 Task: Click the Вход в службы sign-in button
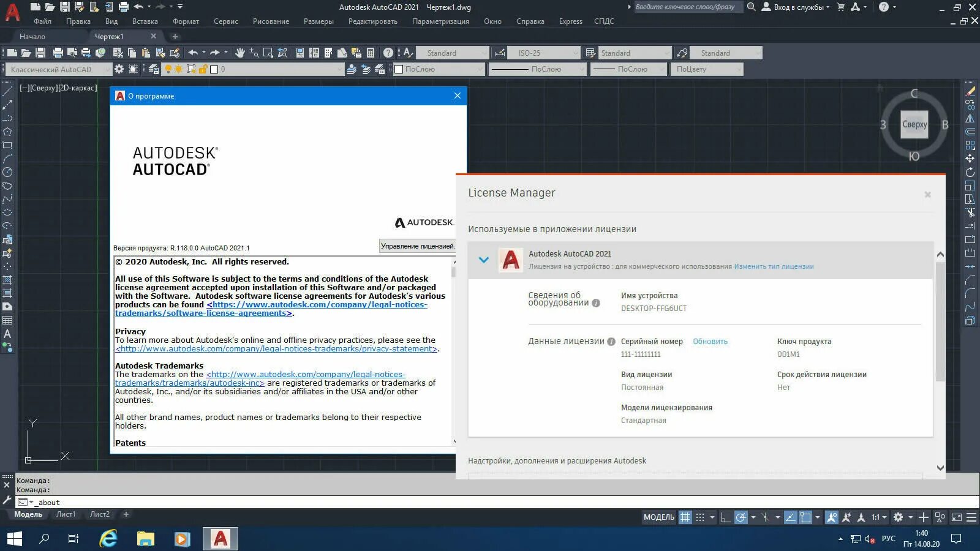click(x=796, y=7)
